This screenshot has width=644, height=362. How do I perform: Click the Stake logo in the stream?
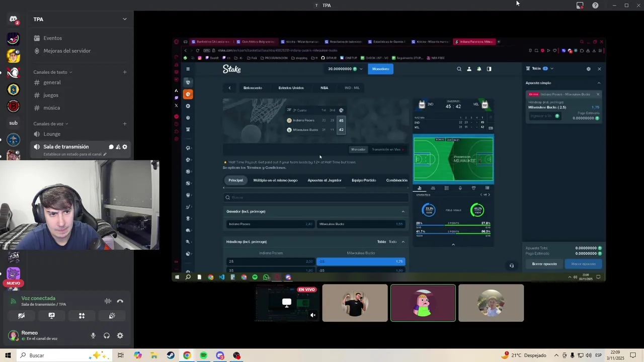pyautogui.click(x=231, y=69)
